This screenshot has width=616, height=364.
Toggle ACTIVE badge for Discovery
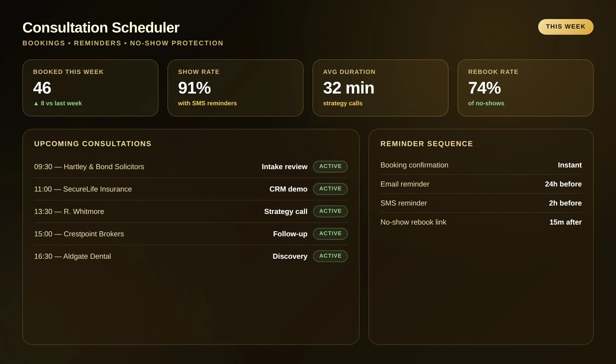[330, 256]
